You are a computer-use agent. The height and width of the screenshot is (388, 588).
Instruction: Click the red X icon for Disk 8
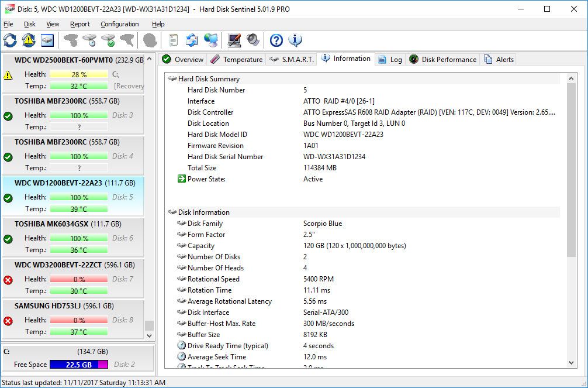[x=8, y=321]
